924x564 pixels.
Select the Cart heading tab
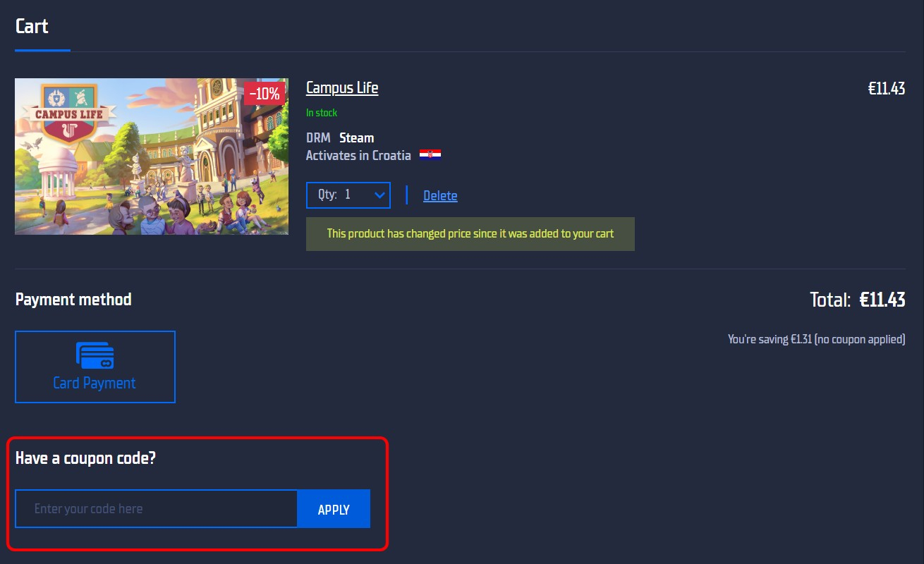pyautogui.click(x=32, y=27)
